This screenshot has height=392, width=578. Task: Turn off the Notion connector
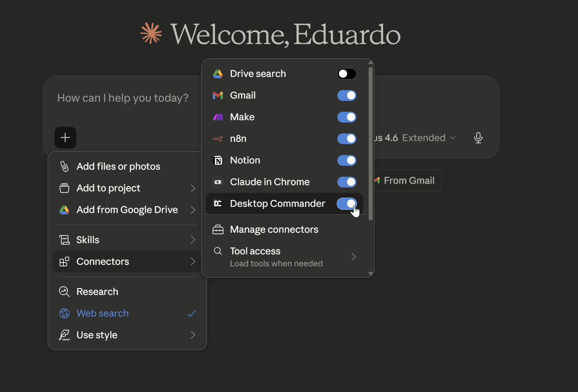point(346,160)
